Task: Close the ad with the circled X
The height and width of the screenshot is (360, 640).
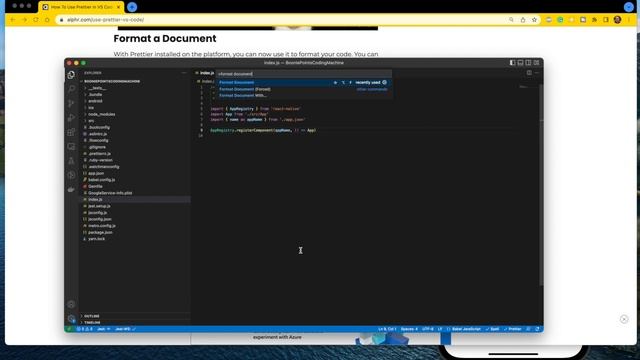Action: [x=624, y=319]
